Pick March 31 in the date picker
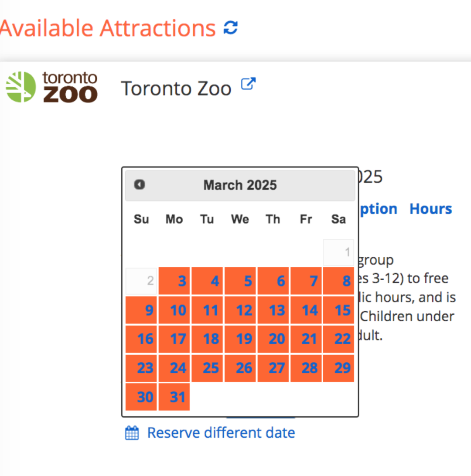471x476 pixels. pos(174,397)
